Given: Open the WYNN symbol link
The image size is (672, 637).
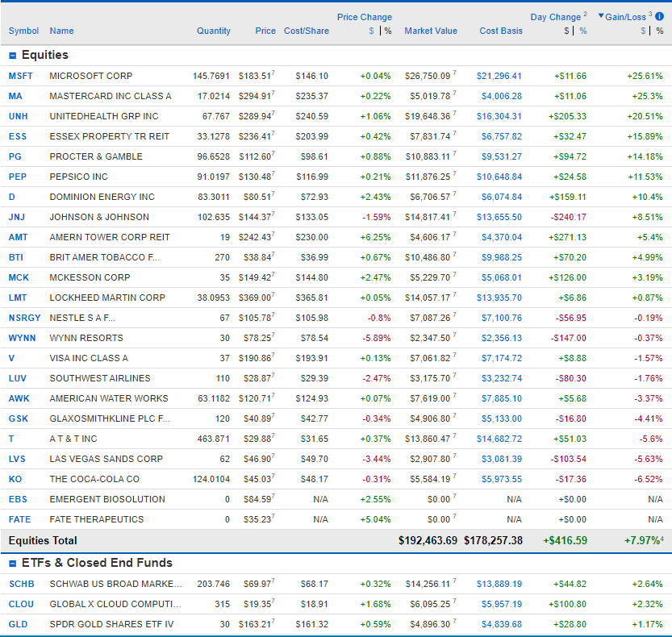Looking at the screenshot, I should [x=23, y=338].
